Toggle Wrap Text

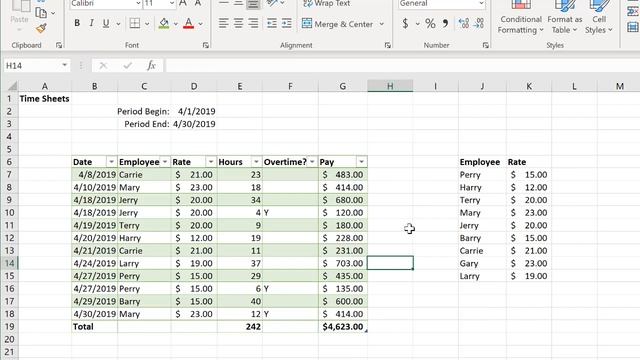[x=327, y=4]
